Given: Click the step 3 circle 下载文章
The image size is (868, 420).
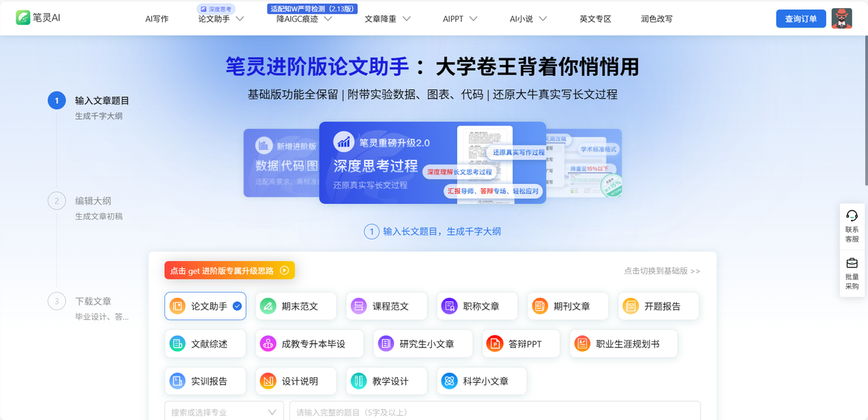Looking at the screenshot, I should pyautogui.click(x=56, y=301).
